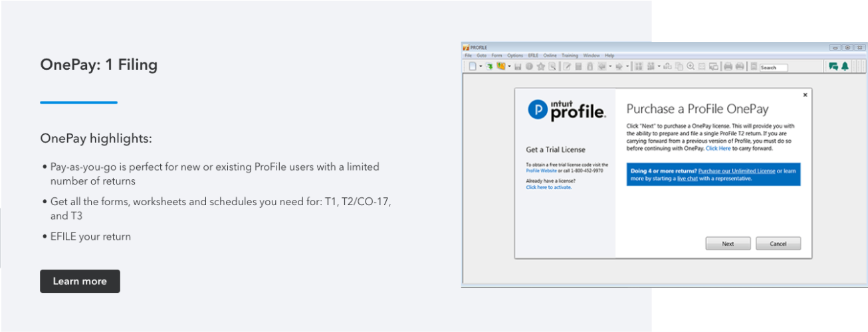868x332 pixels.
Task: Open the Goto menu
Action: point(481,55)
